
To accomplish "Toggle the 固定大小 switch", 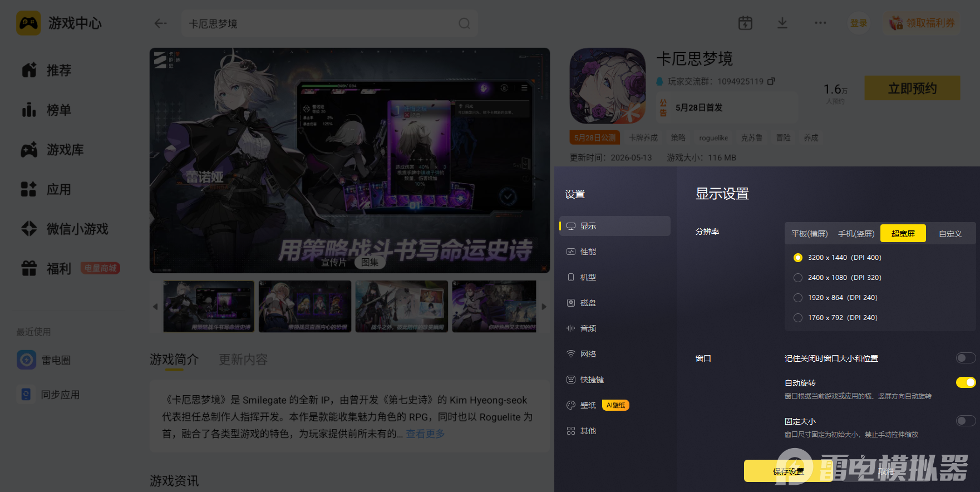I will (x=966, y=421).
